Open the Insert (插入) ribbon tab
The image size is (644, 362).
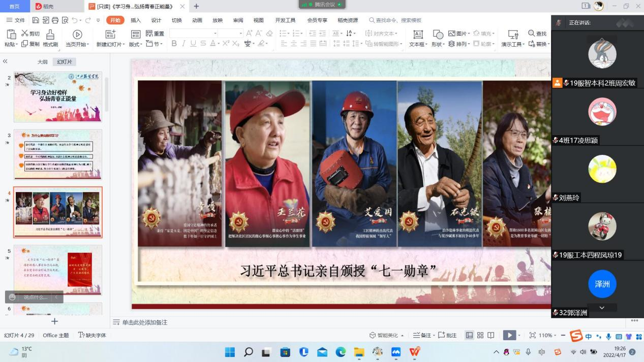point(136,20)
